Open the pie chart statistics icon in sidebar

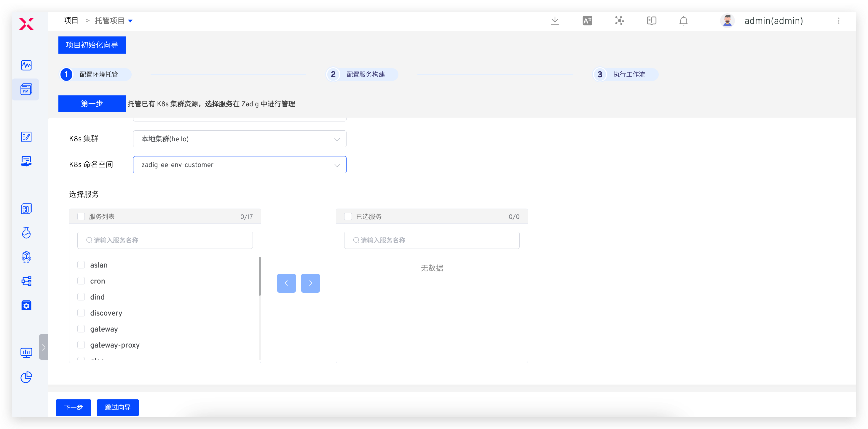point(26,377)
